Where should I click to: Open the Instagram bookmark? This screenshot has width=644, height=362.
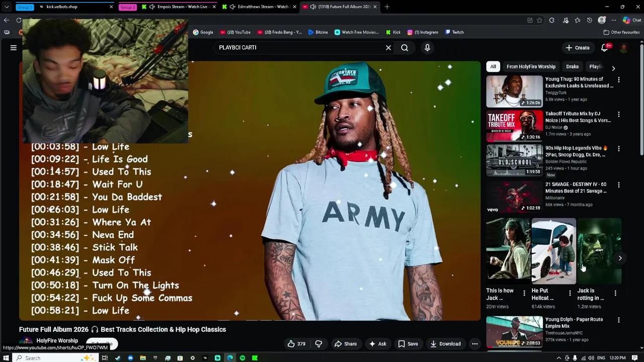pos(423,32)
